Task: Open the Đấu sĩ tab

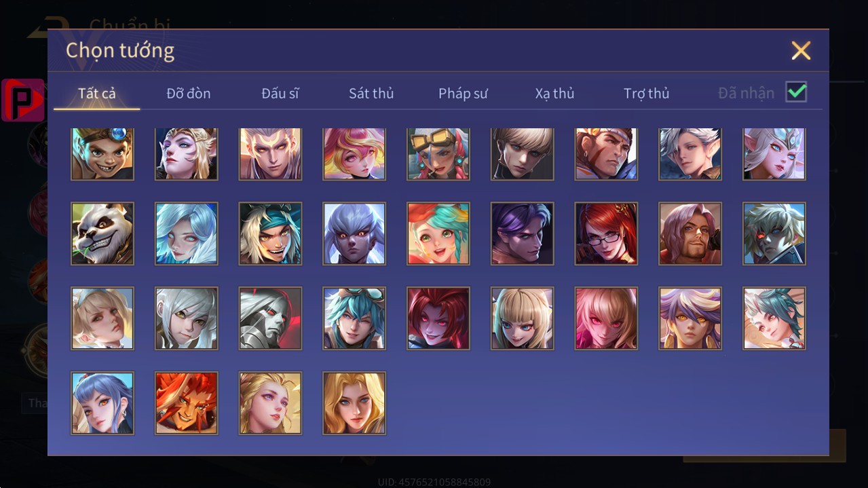Action: (x=280, y=93)
